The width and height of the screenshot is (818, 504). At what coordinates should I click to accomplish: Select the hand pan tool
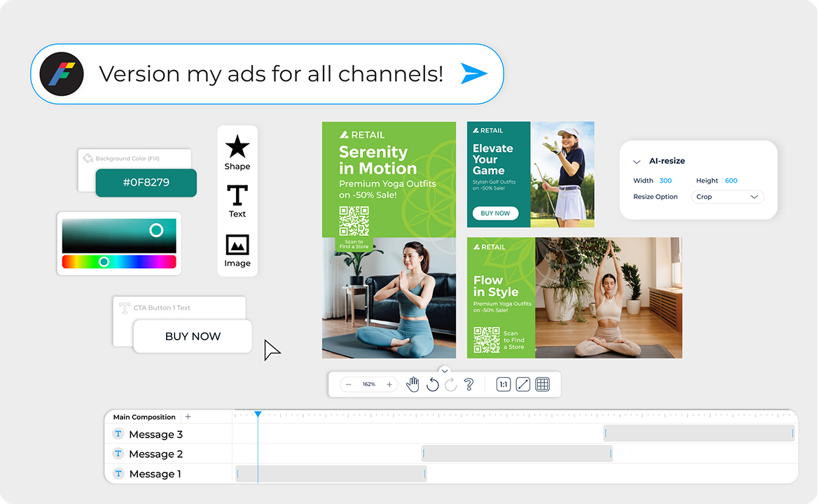click(413, 384)
